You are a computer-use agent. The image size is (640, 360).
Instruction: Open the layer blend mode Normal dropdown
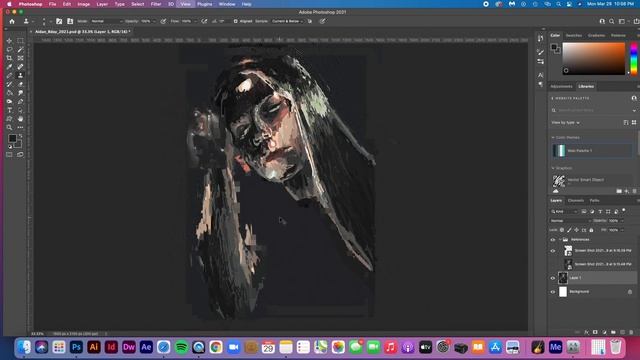click(x=570, y=221)
